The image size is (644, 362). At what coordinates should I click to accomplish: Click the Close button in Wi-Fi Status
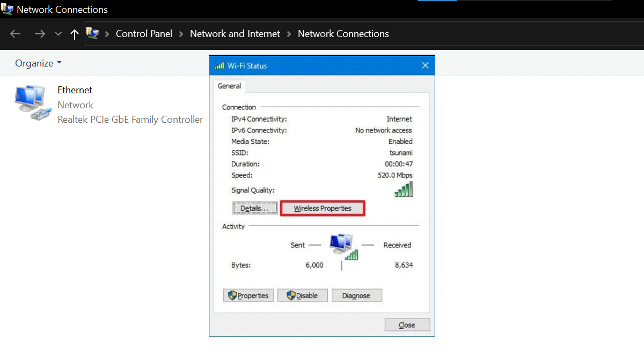click(407, 325)
